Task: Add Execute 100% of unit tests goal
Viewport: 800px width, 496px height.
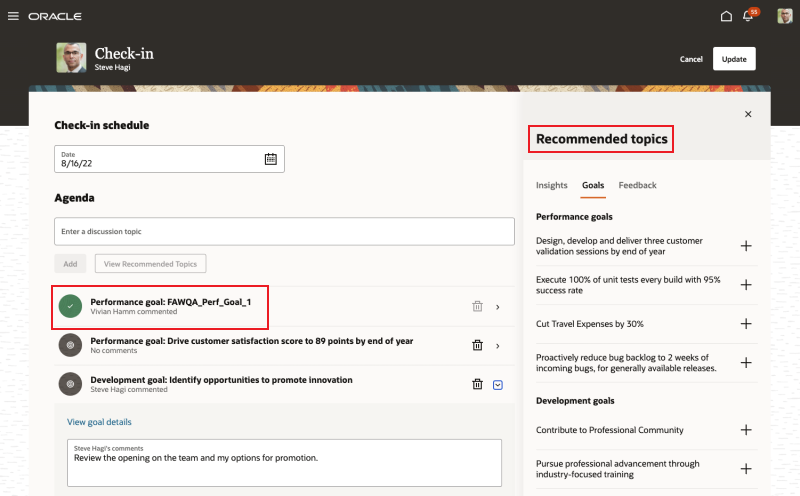Action: [746, 285]
